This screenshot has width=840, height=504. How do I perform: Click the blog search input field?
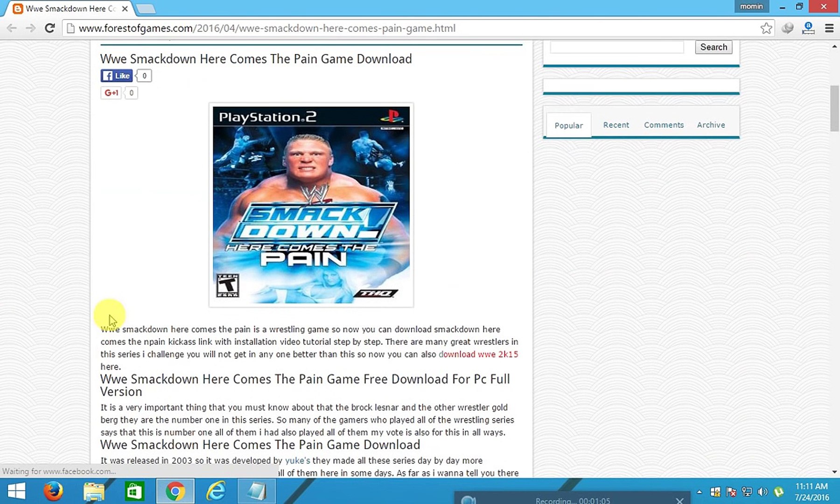[x=616, y=47]
